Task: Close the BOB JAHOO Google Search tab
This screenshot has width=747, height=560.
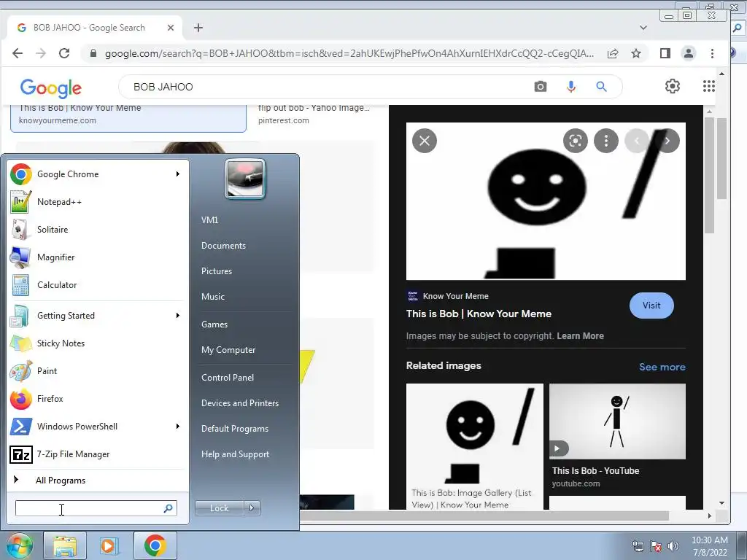Action: point(171,28)
